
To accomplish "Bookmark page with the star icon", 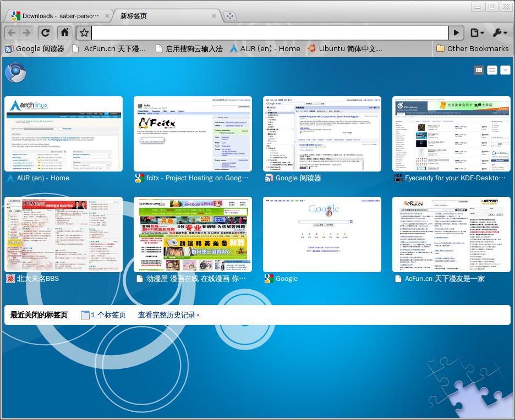I will (84, 33).
